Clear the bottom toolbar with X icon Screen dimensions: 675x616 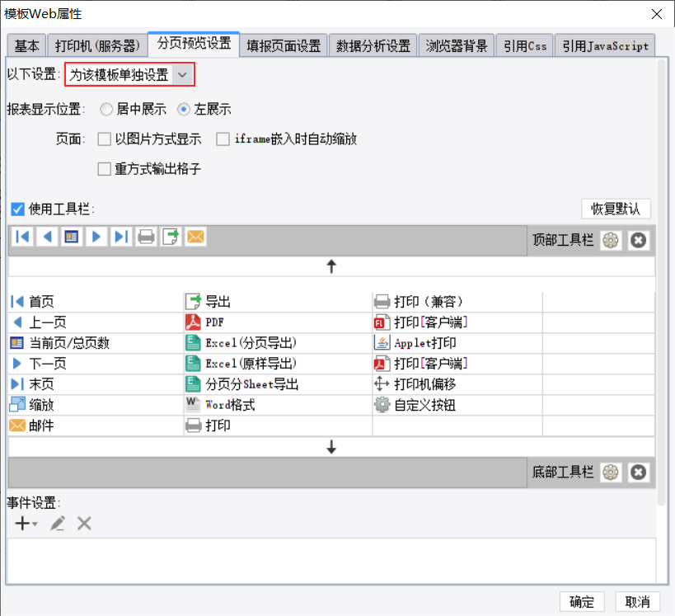point(639,473)
